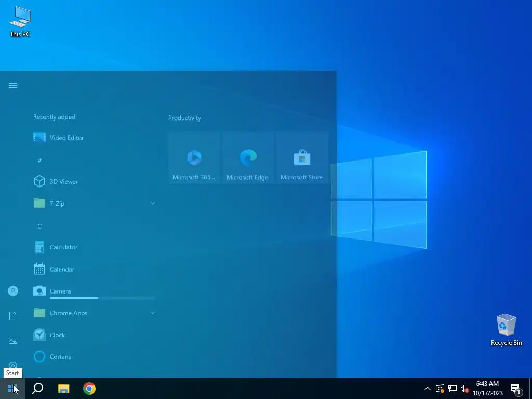Launch Cortana from app list
This screenshot has height=399, width=532.
[x=94, y=356]
